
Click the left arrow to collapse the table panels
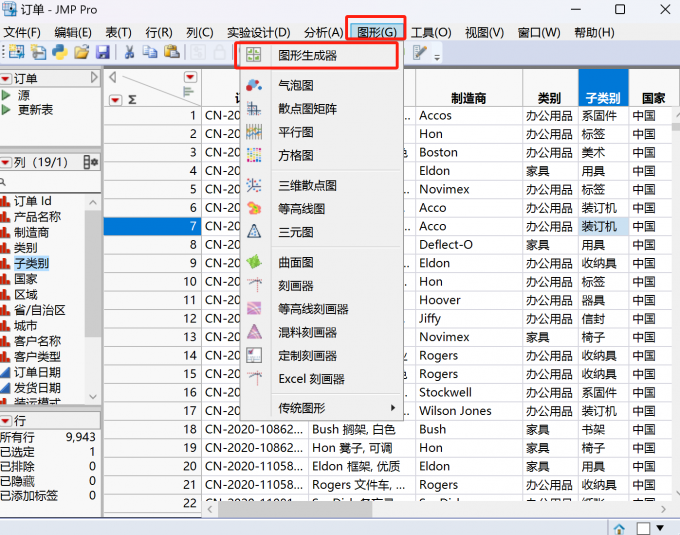(x=112, y=77)
